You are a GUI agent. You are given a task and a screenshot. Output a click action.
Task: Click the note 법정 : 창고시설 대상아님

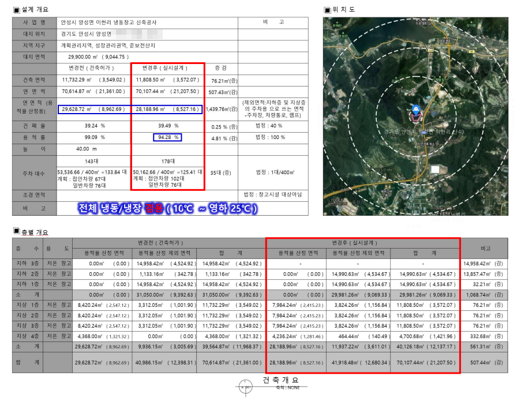tap(272, 194)
